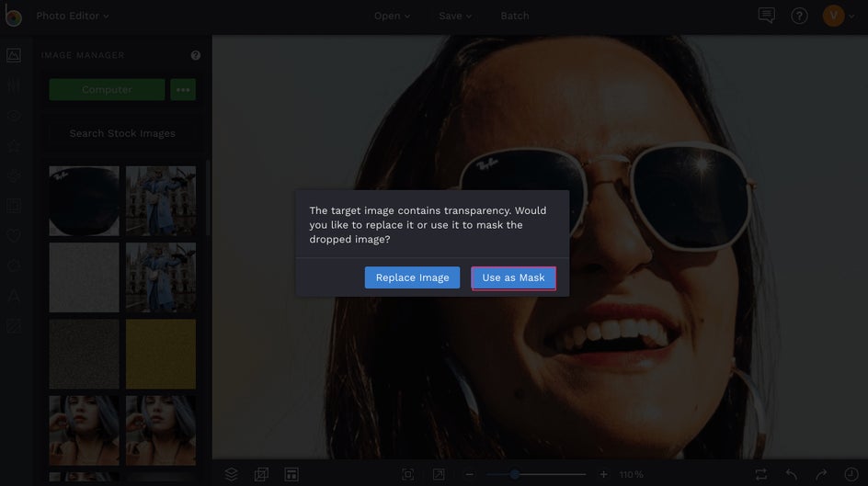Screen dimensions: 868x486
Task: Click the BeFunky logo in top-left
Action: [13, 16]
